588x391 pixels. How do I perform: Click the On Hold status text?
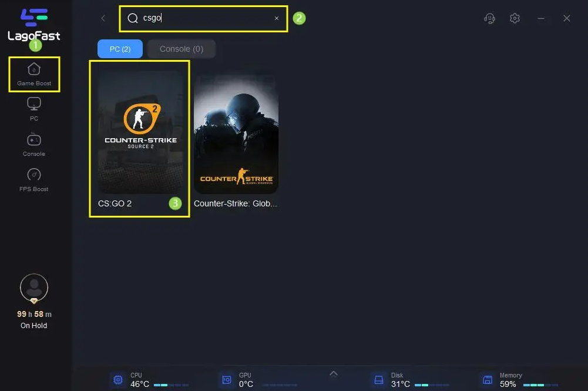[x=33, y=325]
